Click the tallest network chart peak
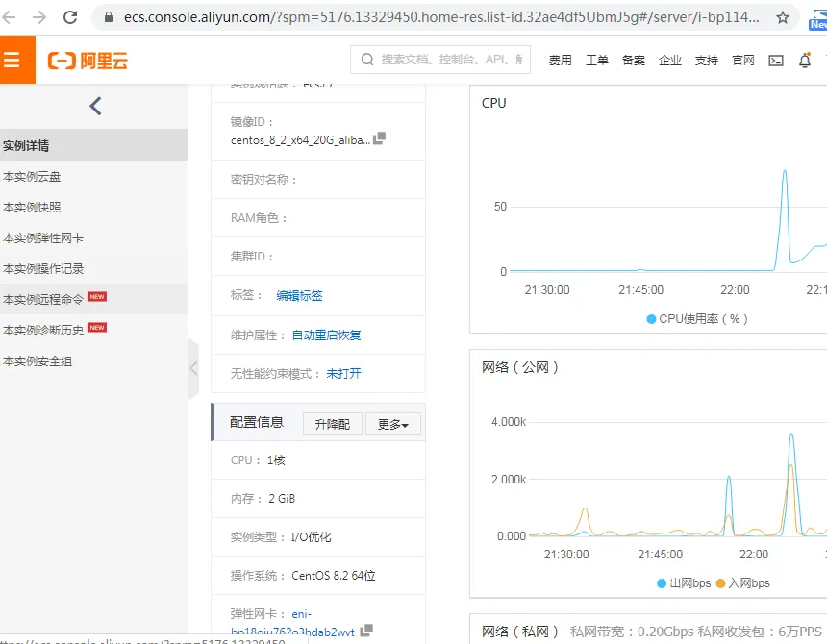 [x=791, y=435]
